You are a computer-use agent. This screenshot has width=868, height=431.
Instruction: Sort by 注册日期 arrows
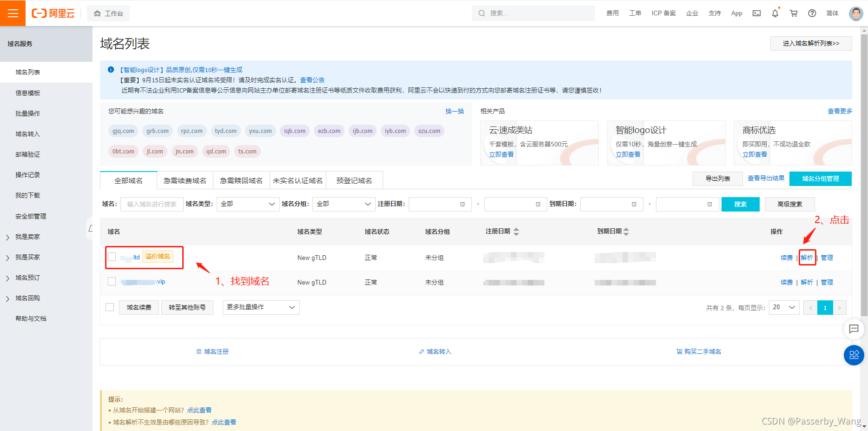(516, 232)
